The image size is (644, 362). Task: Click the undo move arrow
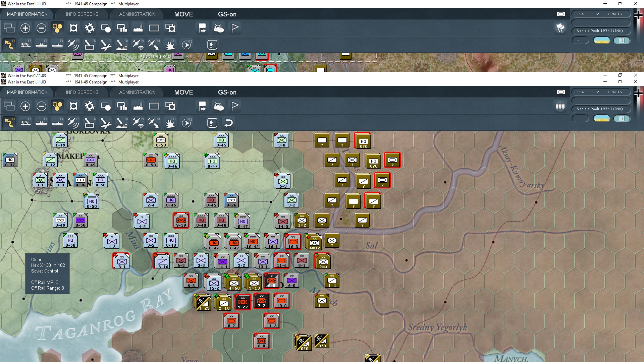click(229, 123)
